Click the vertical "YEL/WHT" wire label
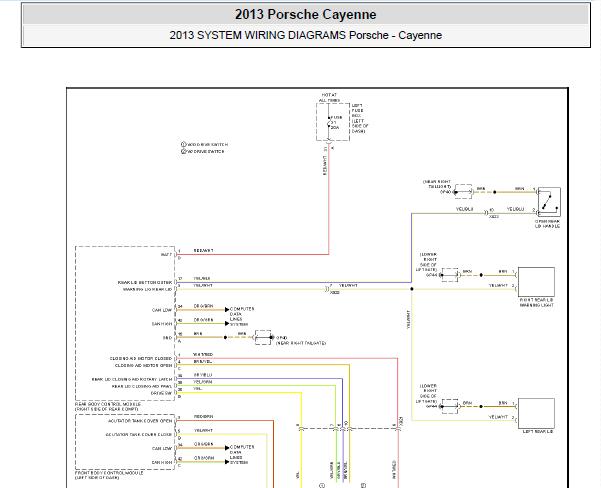This screenshot has width=601, height=488. point(409,319)
